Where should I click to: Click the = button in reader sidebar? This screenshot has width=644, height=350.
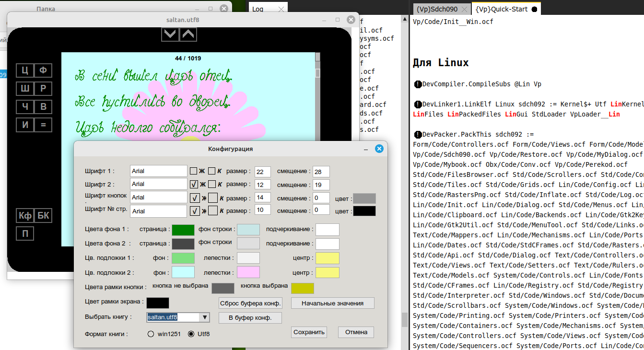tap(43, 125)
